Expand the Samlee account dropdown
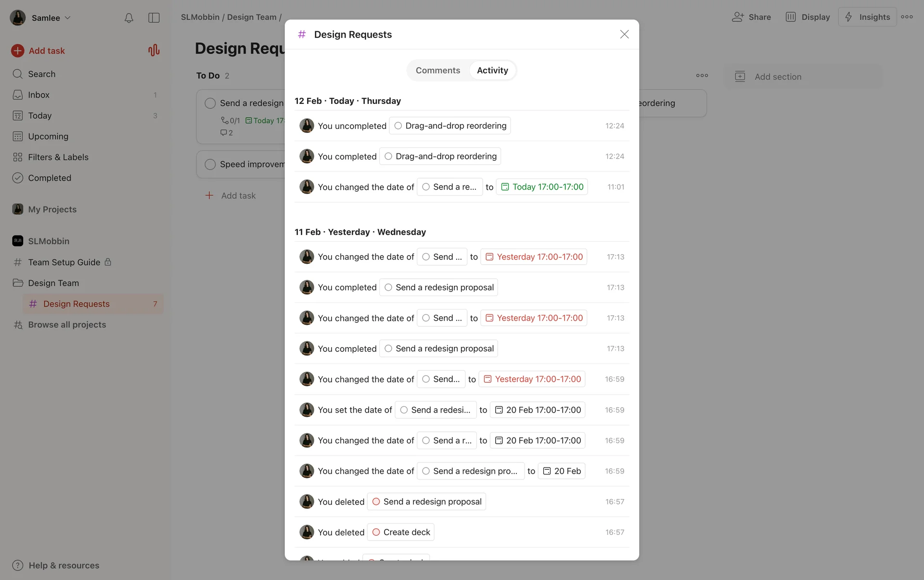This screenshot has height=580, width=924. coord(67,18)
